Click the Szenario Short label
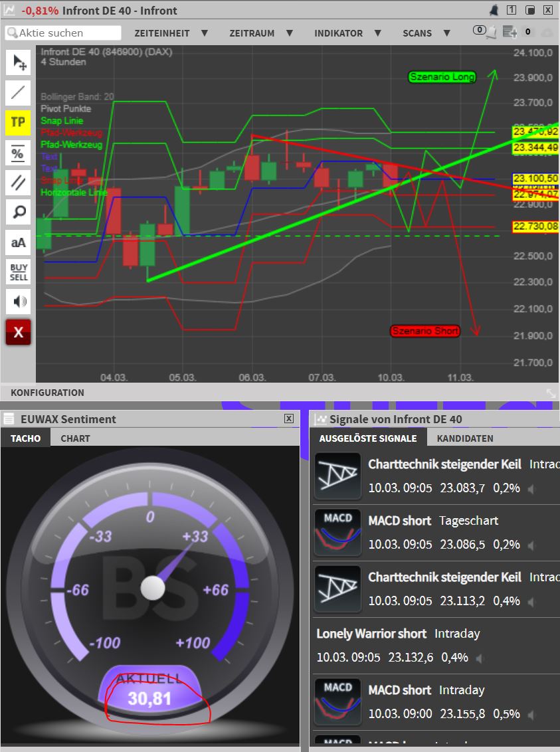560x752 pixels. click(x=425, y=331)
